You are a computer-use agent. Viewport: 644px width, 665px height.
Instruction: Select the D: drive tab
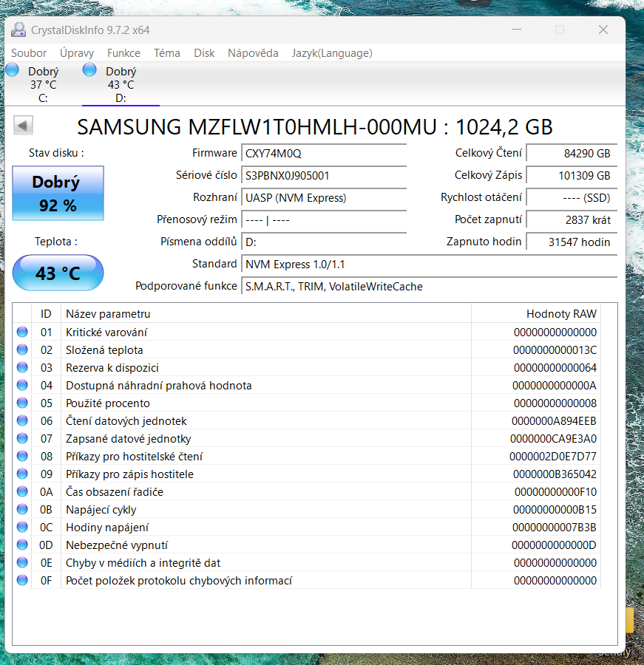click(121, 83)
